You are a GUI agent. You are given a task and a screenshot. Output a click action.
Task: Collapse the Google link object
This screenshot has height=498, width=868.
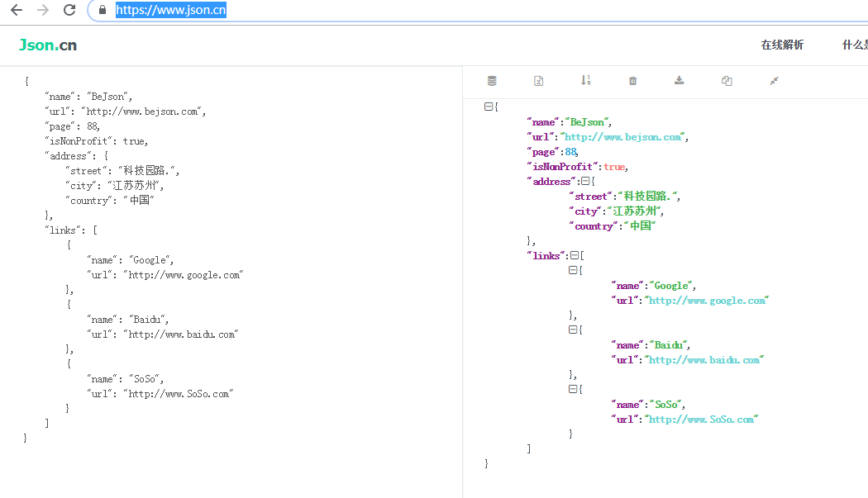pyautogui.click(x=573, y=270)
